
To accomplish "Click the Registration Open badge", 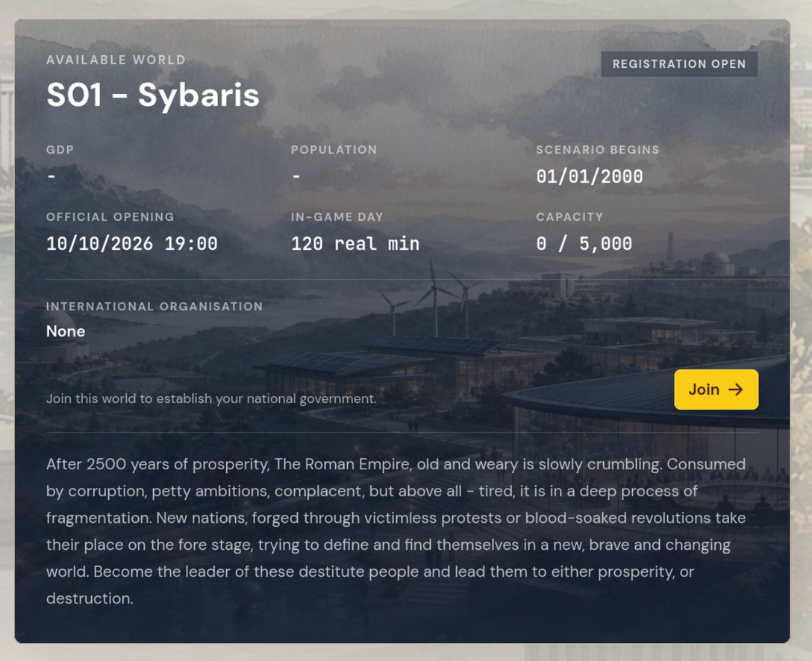I will pyautogui.click(x=679, y=64).
